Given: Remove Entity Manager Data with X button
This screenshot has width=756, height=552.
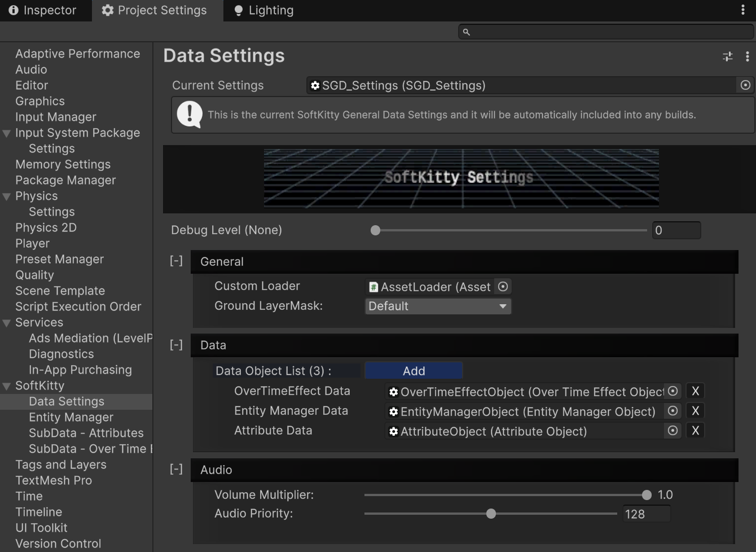Looking at the screenshot, I should pyautogui.click(x=695, y=411).
